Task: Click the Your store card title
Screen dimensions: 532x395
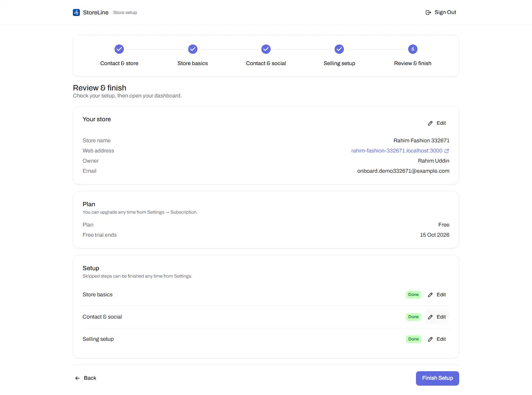Action: tap(97, 119)
